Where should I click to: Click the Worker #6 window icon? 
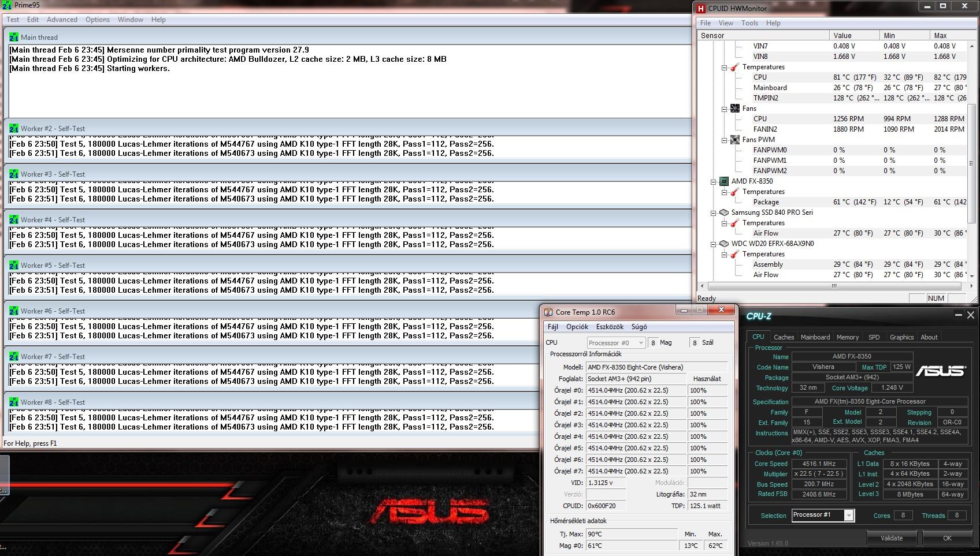[14, 311]
